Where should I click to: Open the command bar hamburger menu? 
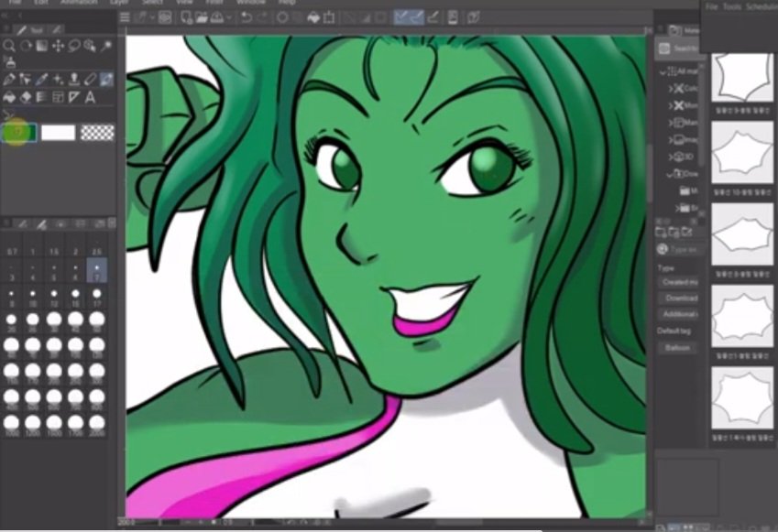pos(125,17)
